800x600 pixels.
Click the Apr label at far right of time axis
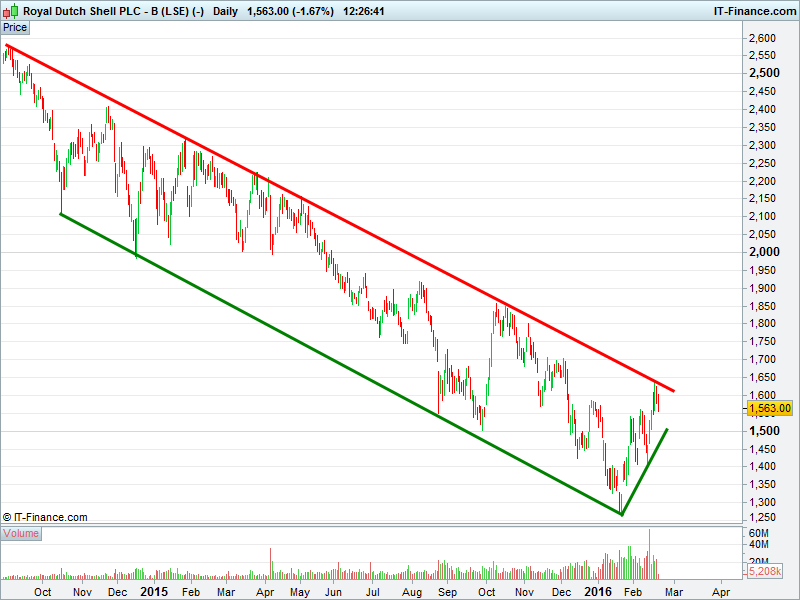(x=720, y=591)
